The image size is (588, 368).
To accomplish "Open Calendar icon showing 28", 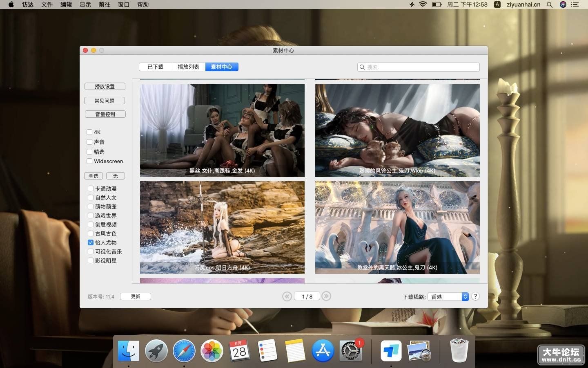I will (240, 351).
